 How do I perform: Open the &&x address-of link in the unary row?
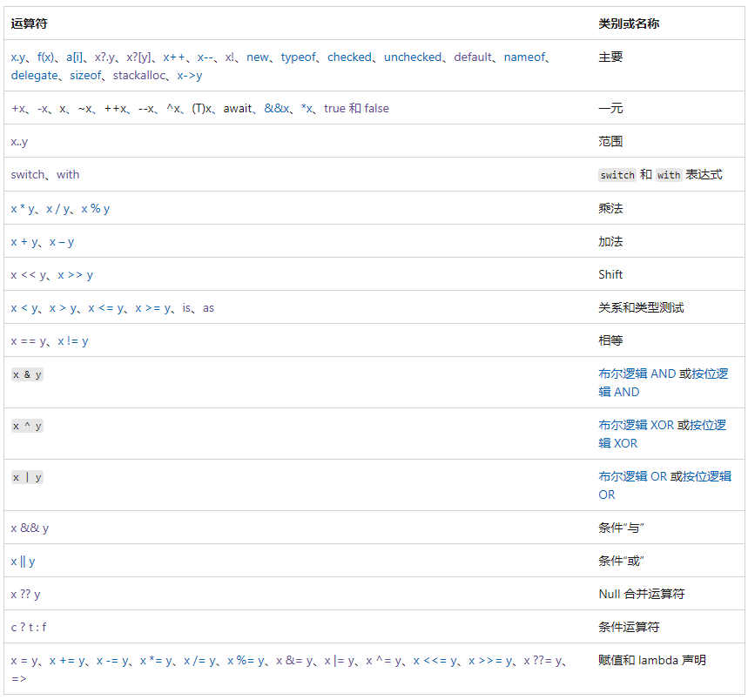(x=277, y=109)
